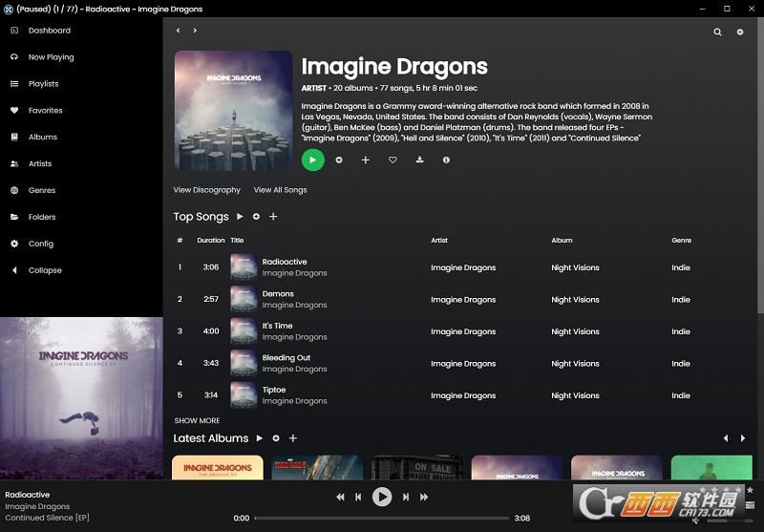
Task: Expand list with SHOW MORE
Action: (x=197, y=420)
